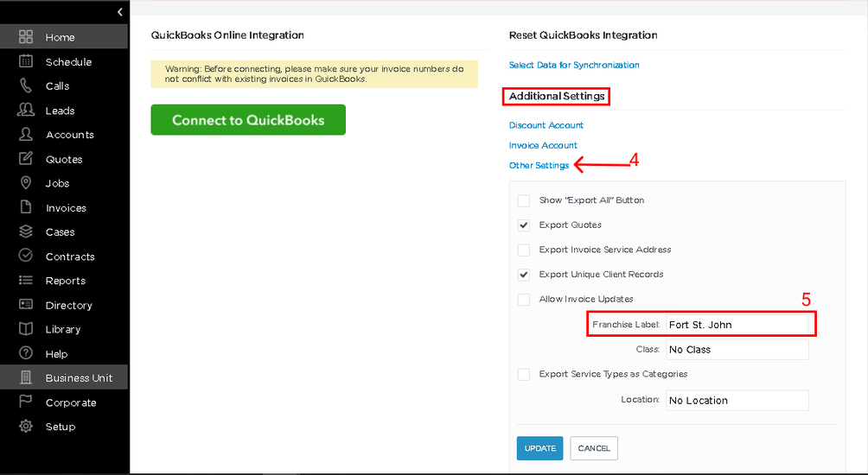Open Reports in the sidebar menu

pyautogui.click(x=64, y=281)
